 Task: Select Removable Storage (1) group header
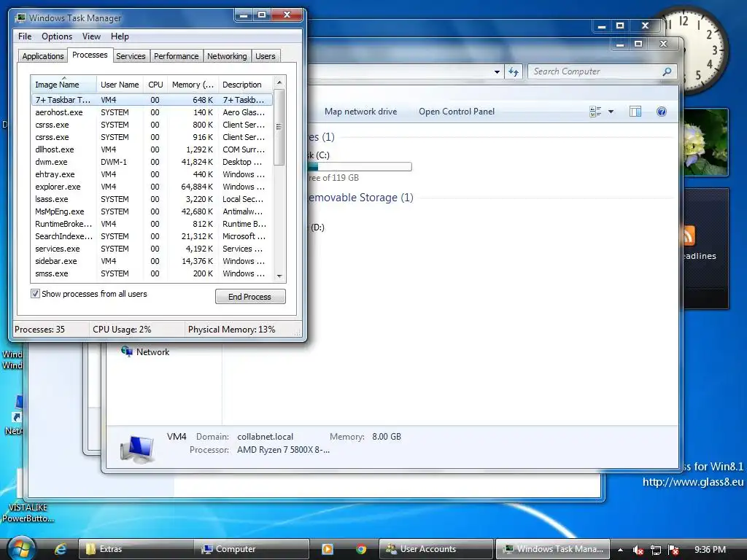[x=360, y=198]
